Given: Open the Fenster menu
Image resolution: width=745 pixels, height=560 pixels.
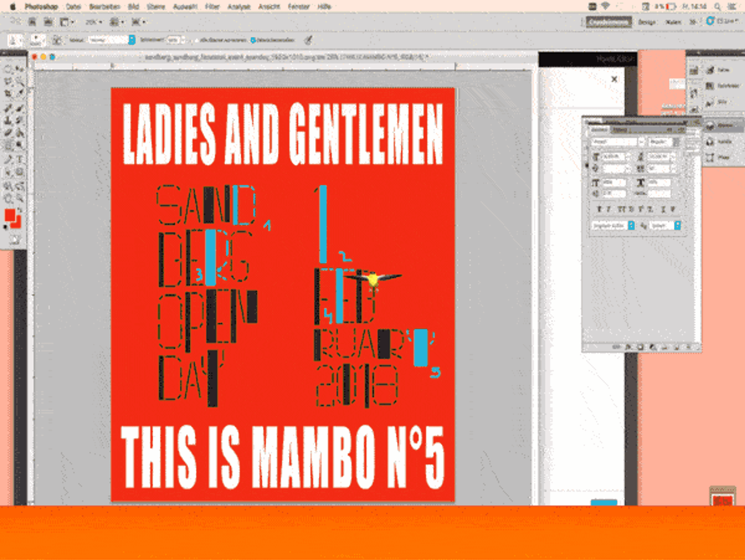Looking at the screenshot, I should tap(299, 6).
